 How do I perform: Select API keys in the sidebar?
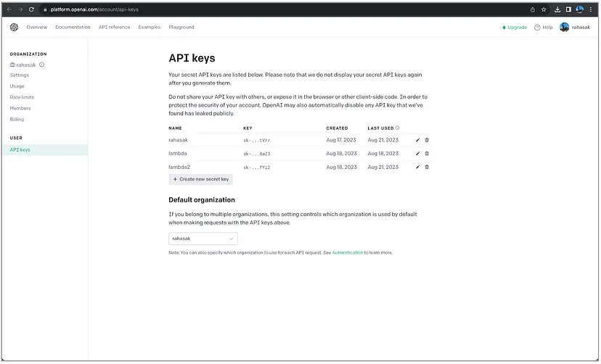point(45,149)
